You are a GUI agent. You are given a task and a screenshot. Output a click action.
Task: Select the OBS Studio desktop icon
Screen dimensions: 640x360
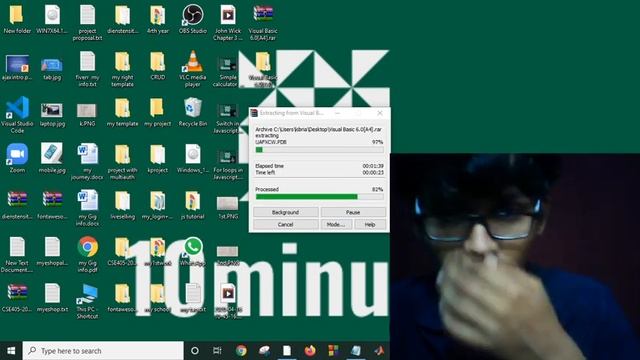click(x=193, y=20)
